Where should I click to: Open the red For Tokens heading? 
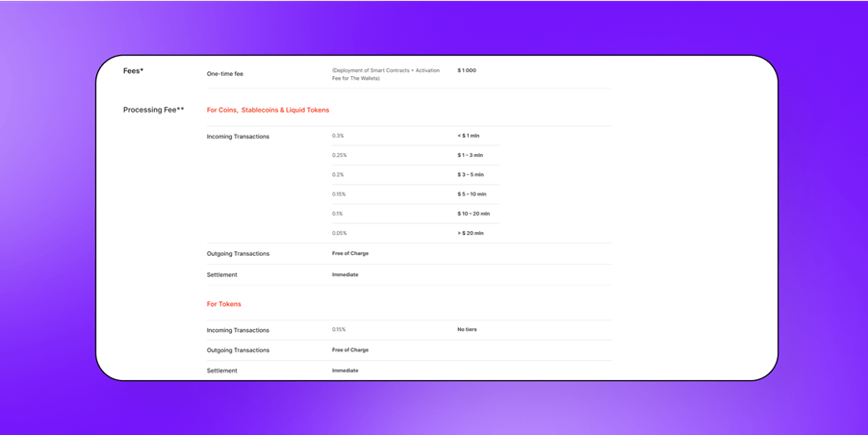[223, 304]
